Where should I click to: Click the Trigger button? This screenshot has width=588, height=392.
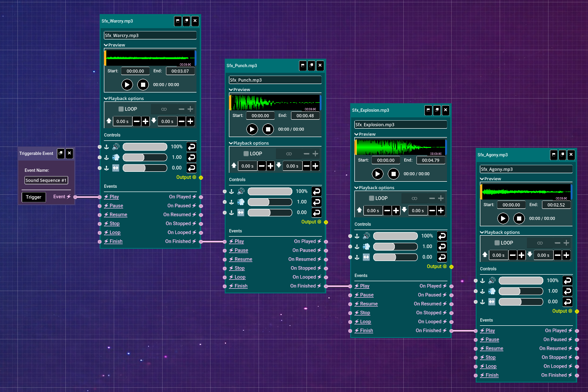click(x=33, y=197)
